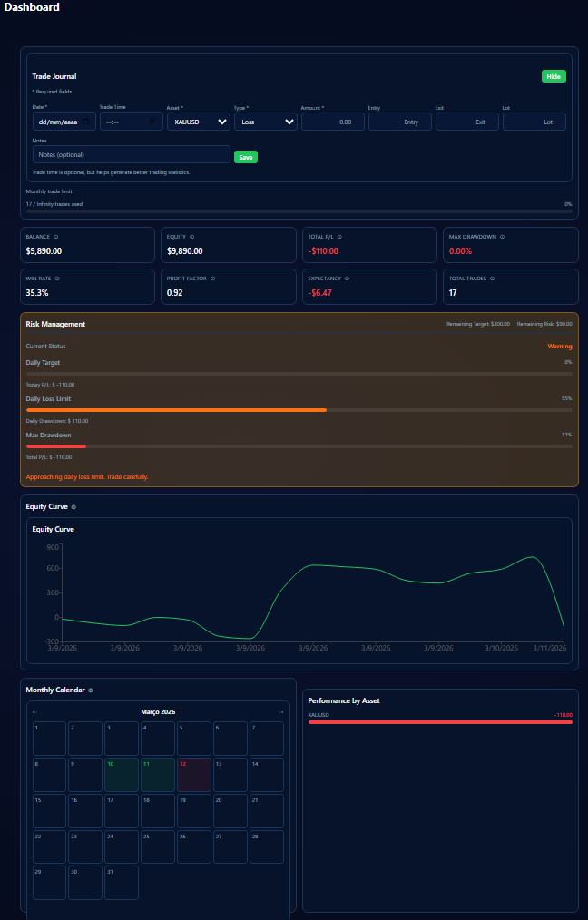Select day 10 in the monthly calendar
588x920 pixels.
coord(121,775)
